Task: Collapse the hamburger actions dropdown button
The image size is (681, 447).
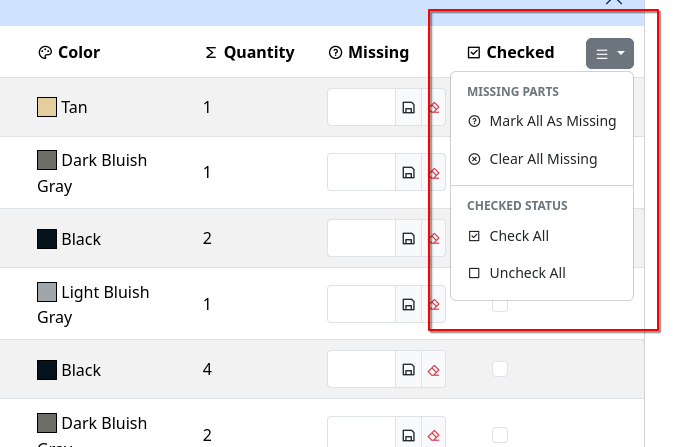Action: 609,53
